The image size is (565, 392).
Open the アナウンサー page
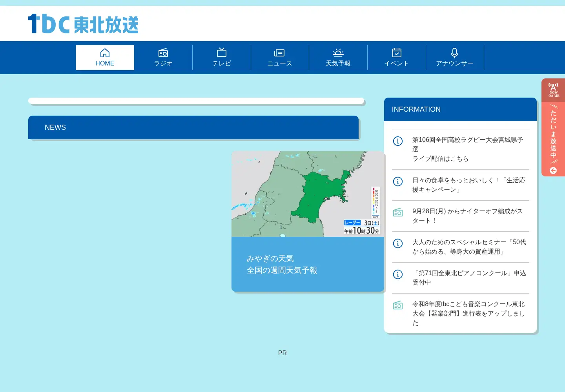[x=455, y=58]
